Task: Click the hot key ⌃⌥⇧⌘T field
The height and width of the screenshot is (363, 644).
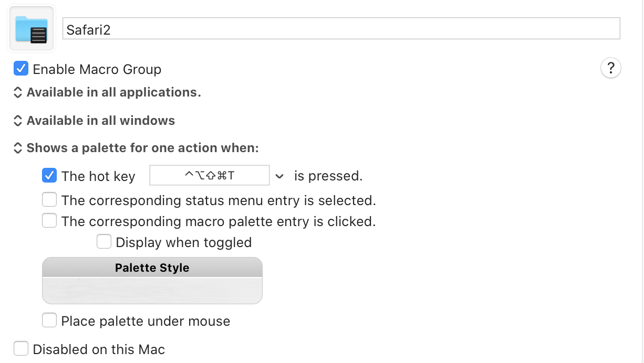Action: (210, 175)
